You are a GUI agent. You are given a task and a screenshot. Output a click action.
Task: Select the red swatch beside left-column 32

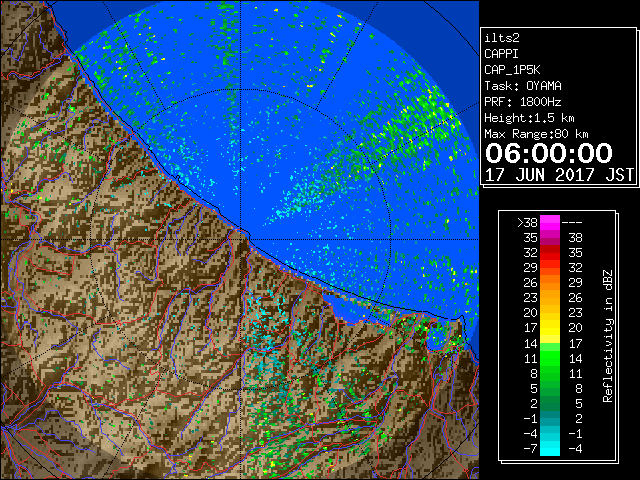point(550,253)
